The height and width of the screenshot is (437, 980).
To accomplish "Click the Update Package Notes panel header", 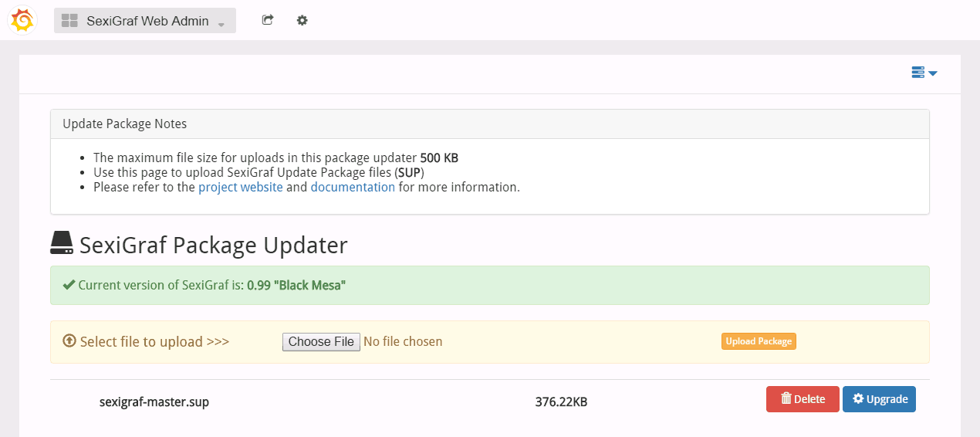I will pyautogui.click(x=489, y=124).
